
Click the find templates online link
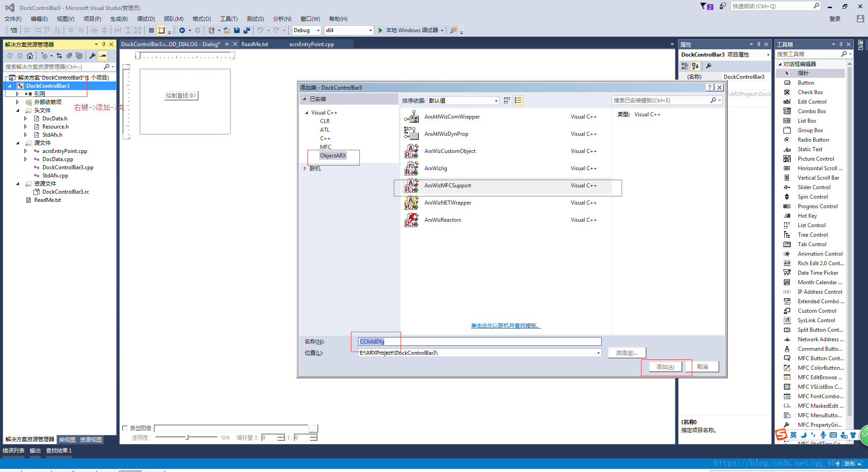coord(506,326)
